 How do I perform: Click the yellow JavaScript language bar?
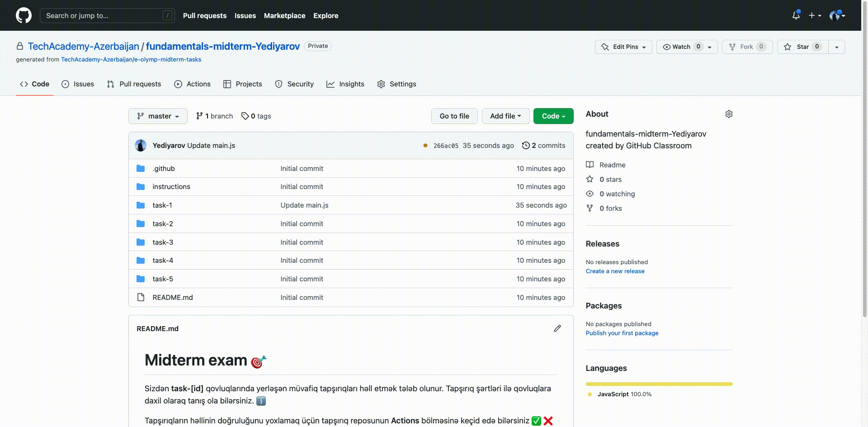pyautogui.click(x=659, y=384)
